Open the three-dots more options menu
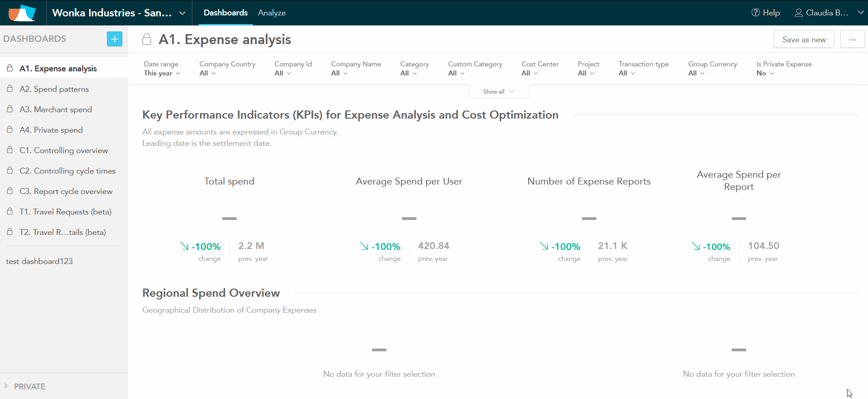The image size is (868, 399). pos(852,40)
